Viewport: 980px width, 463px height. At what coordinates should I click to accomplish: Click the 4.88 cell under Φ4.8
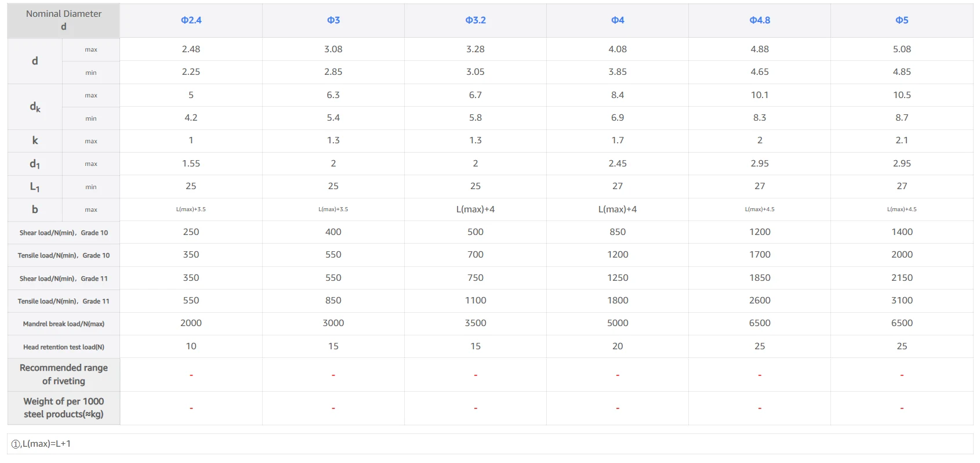(760, 49)
